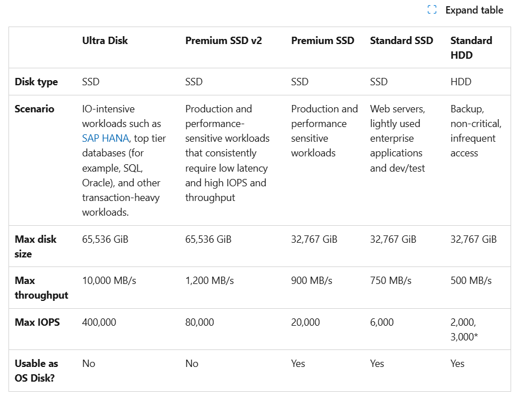Click the Ultra Disk column header

(x=105, y=41)
